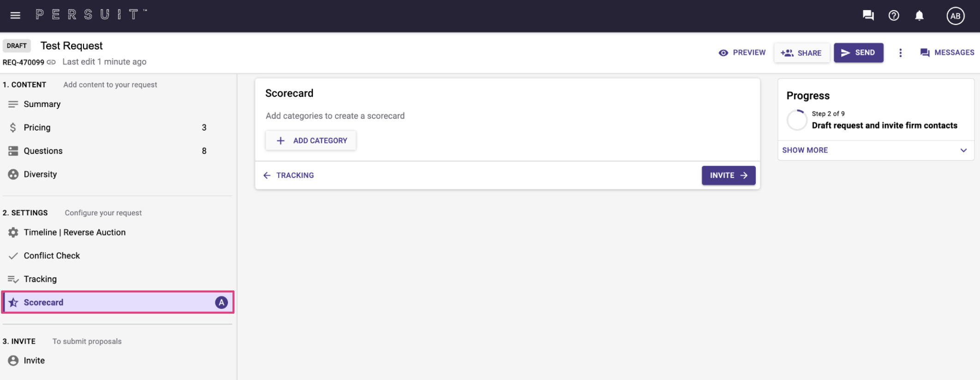Select the Scorecard item in sidebar
Viewport: 980px width, 380px height.
pos(118,303)
